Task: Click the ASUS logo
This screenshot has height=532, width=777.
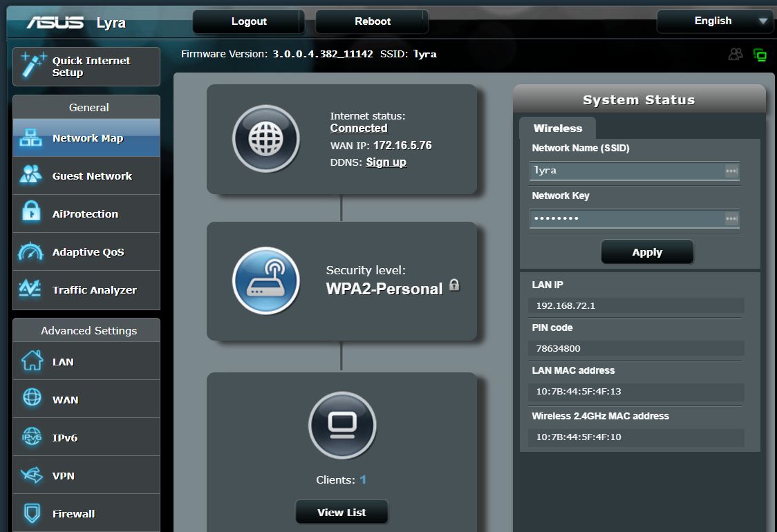Action: tap(55, 22)
